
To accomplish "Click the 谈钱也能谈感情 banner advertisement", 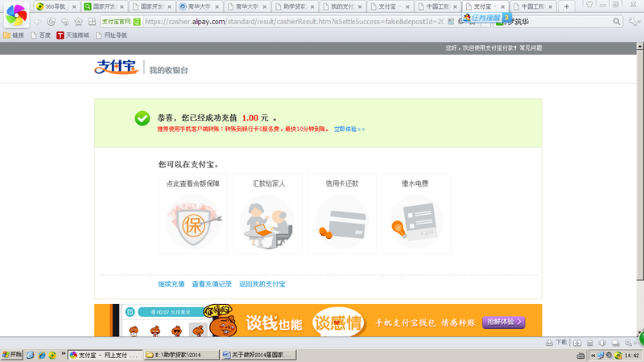I will click(x=318, y=320).
